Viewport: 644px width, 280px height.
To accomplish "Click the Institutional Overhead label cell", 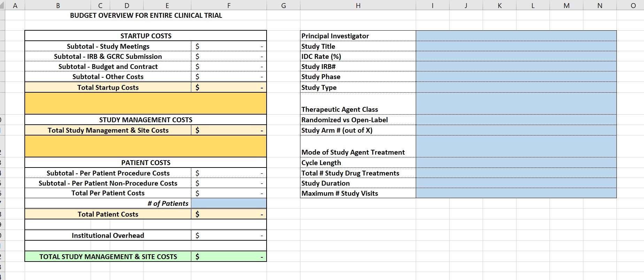I will [x=108, y=235].
